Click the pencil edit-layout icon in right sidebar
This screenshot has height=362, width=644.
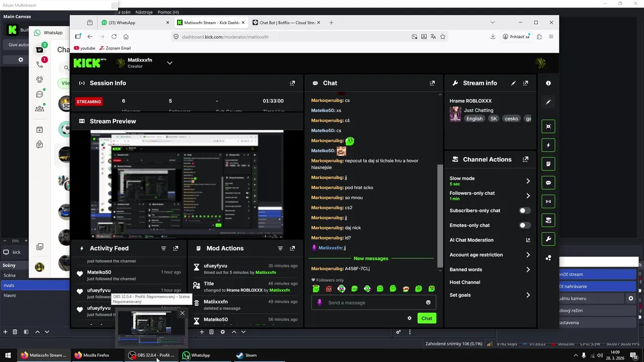pos(548,102)
